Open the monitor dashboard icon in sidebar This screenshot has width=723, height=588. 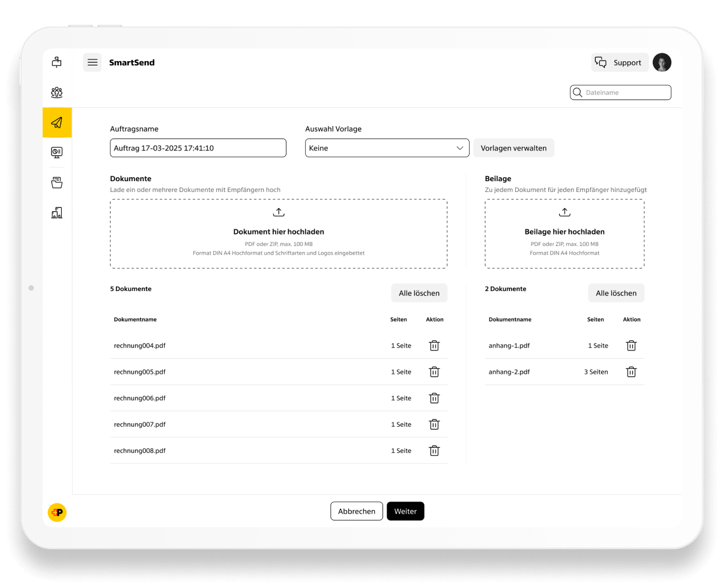[57, 152]
